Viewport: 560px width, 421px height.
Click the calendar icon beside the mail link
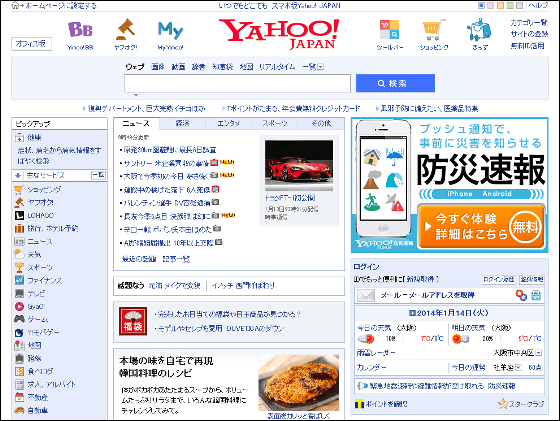(x=536, y=295)
